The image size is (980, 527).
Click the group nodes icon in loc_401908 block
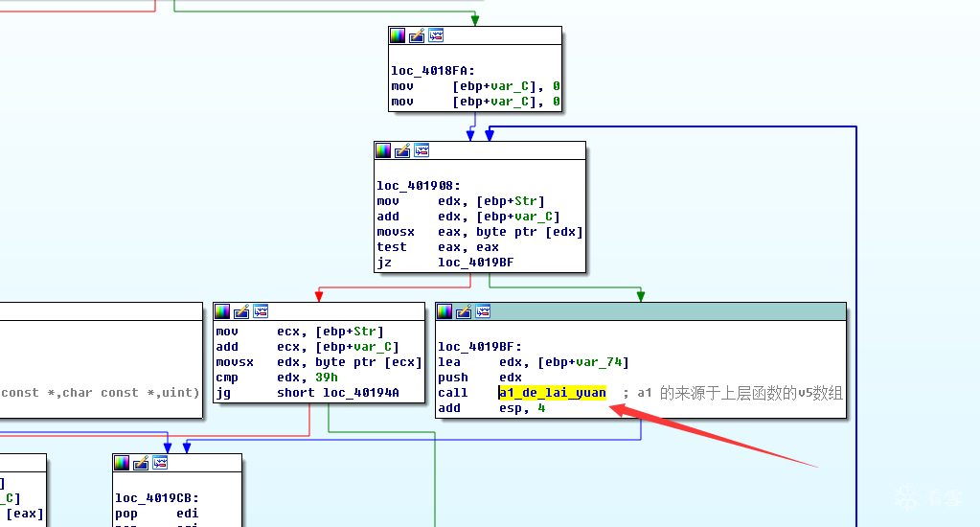422,150
